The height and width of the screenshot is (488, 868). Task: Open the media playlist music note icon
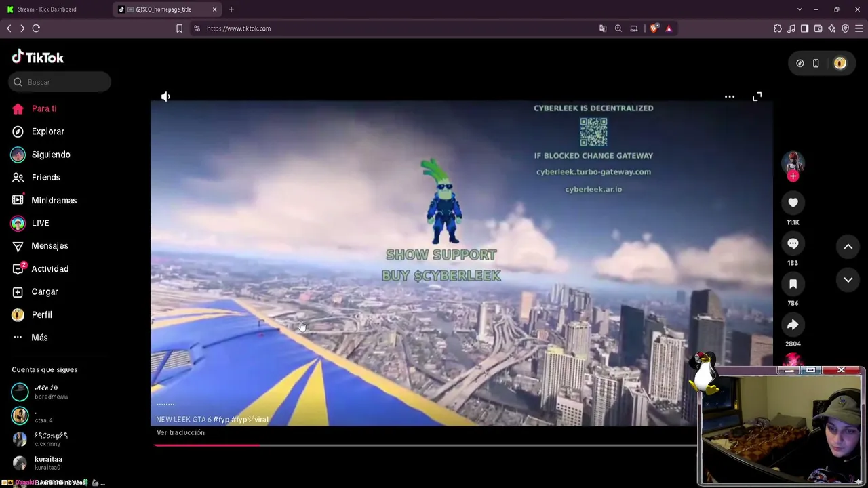tap(791, 28)
